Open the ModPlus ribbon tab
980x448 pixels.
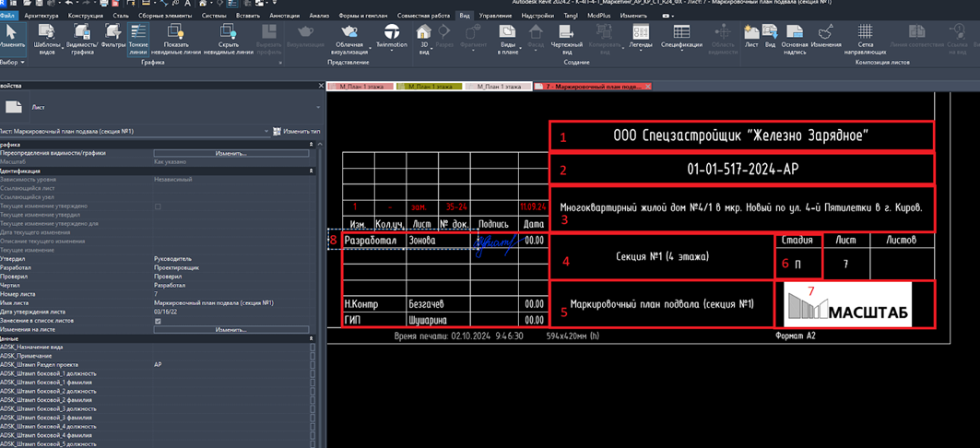[x=599, y=15]
